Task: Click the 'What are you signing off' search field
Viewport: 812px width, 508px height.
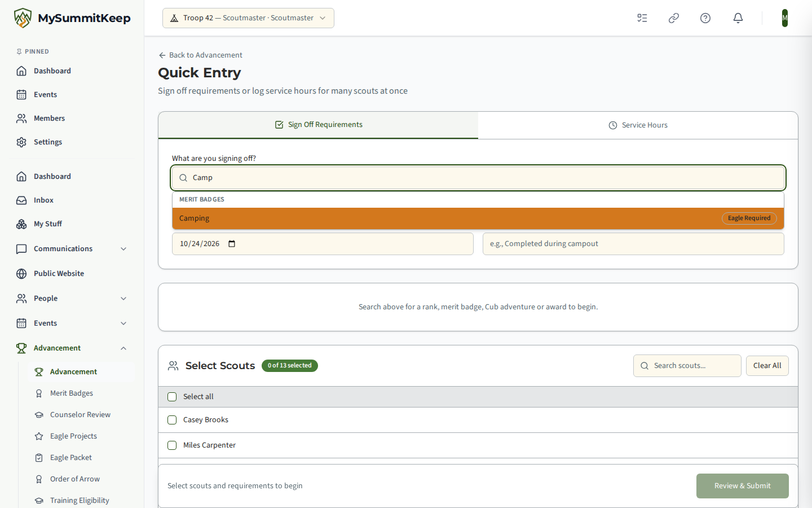Action: (478, 178)
